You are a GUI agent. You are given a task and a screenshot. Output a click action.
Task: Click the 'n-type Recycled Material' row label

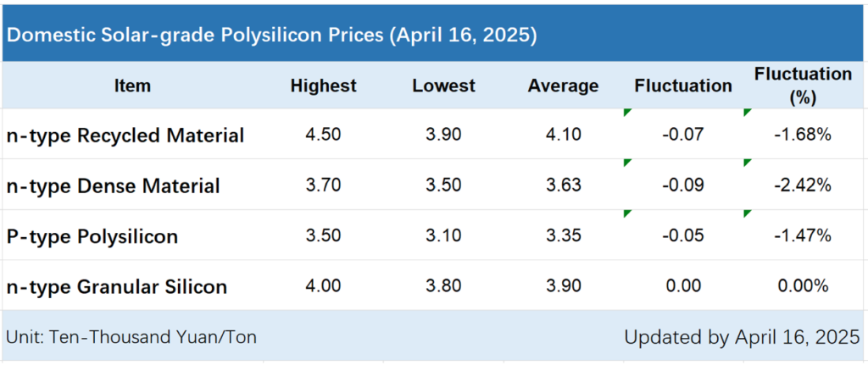[x=125, y=135]
